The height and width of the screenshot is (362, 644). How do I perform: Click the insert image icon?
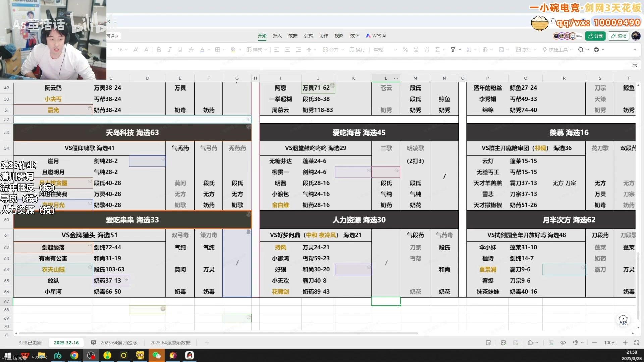click(x=501, y=50)
